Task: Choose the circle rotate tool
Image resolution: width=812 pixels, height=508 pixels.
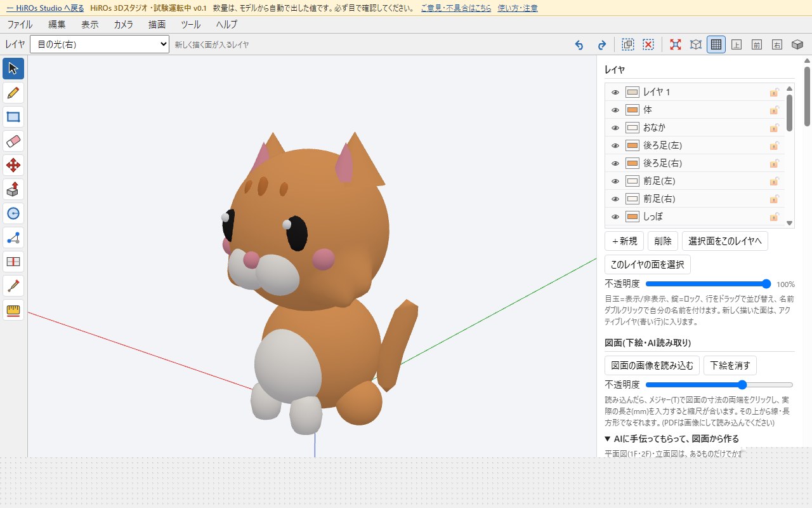Action: (x=13, y=213)
